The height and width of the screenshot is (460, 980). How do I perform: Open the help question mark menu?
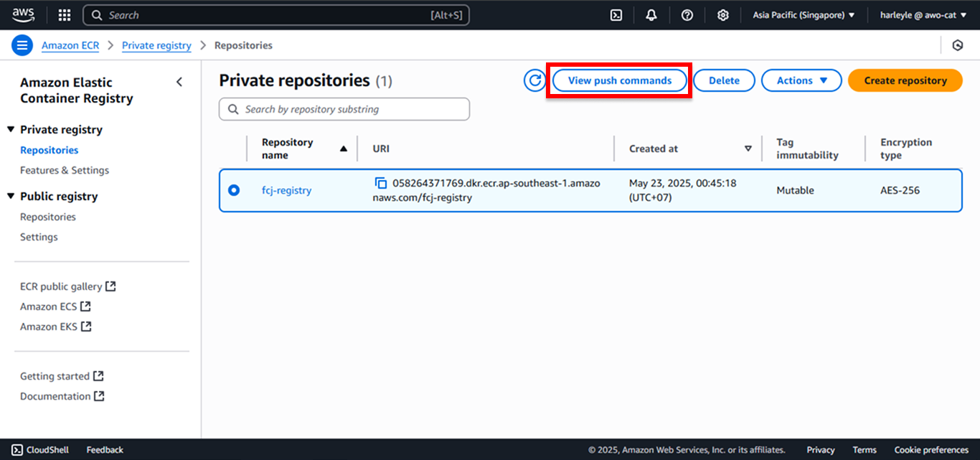coord(687,15)
